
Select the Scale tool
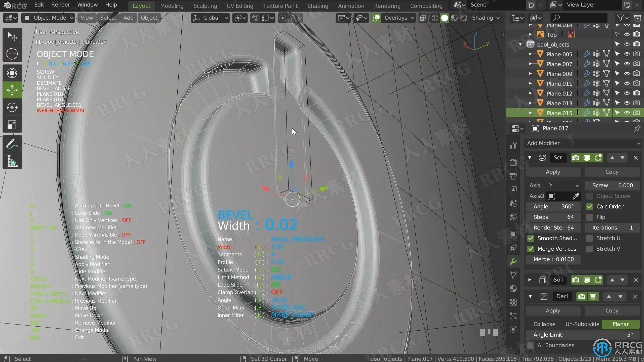click(x=12, y=125)
